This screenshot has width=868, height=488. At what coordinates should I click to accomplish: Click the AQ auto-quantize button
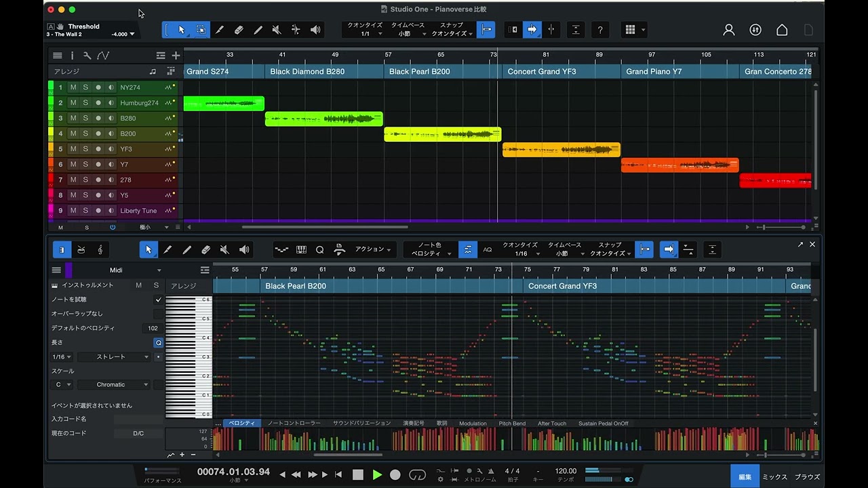pyautogui.click(x=488, y=249)
